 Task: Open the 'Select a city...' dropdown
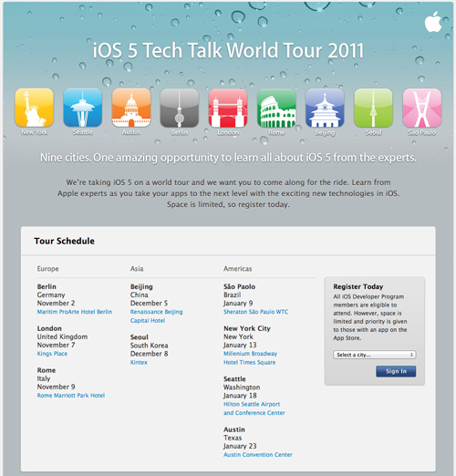[375, 355]
